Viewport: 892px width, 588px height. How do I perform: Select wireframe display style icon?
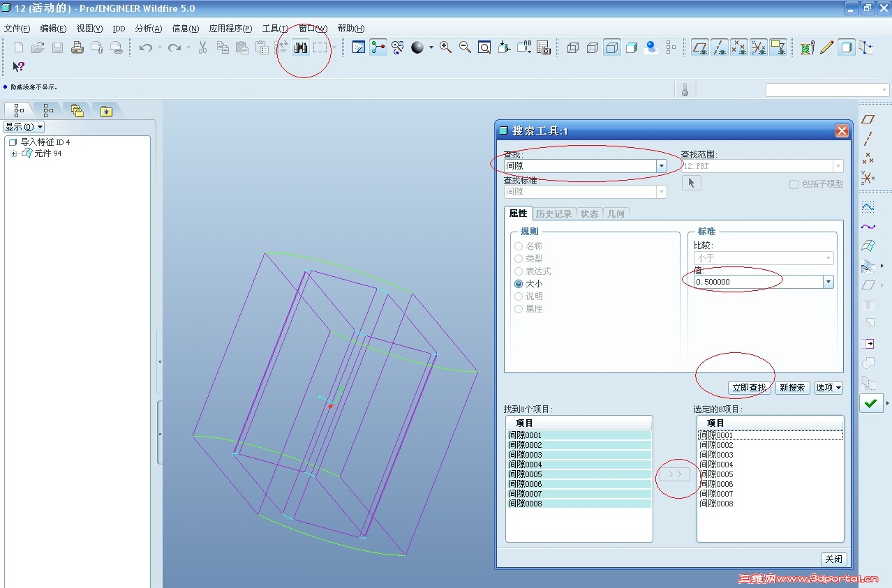tap(573, 47)
